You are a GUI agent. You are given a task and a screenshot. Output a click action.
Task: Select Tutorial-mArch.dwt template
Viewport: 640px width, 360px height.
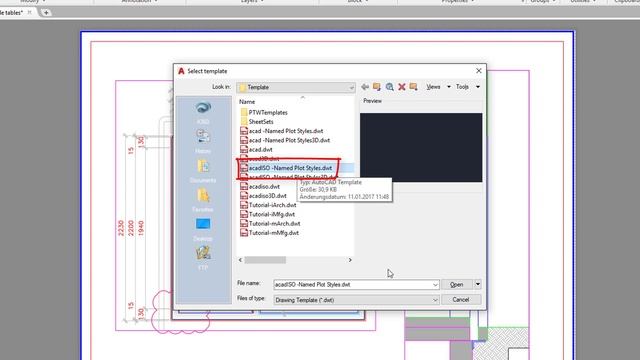tap(270, 223)
